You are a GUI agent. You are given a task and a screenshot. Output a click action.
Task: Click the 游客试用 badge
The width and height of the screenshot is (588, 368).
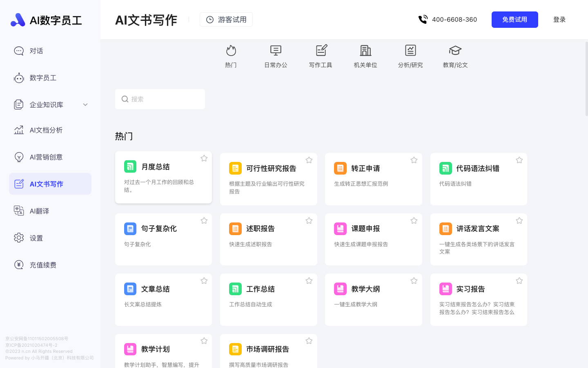coord(226,19)
